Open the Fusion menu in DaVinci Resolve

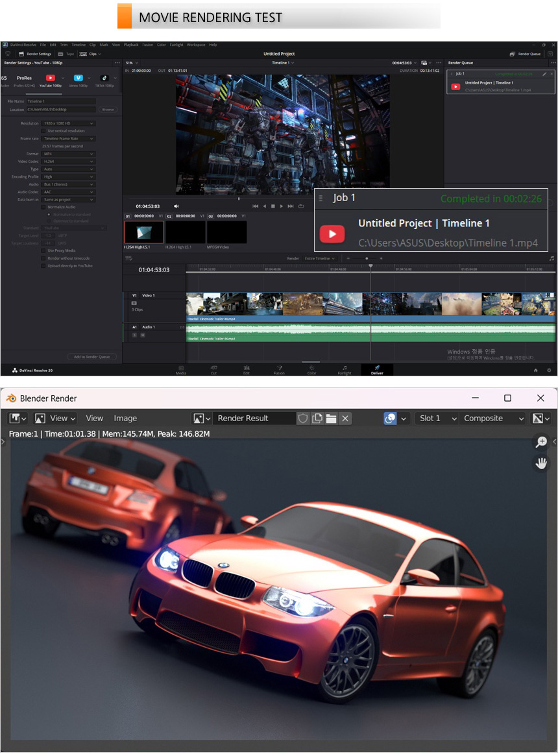tap(147, 45)
